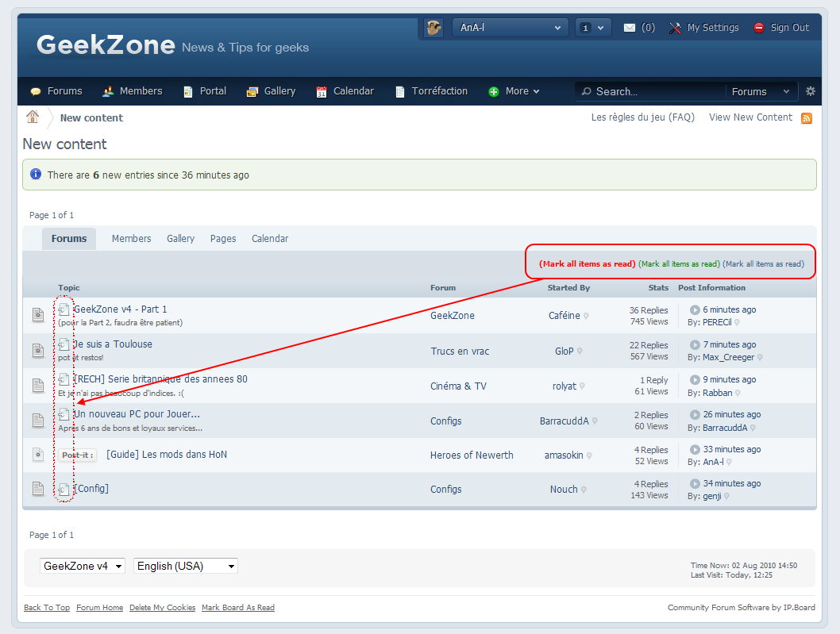Open the Forums search scope dropdown

pyautogui.click(x=760, y=91)
